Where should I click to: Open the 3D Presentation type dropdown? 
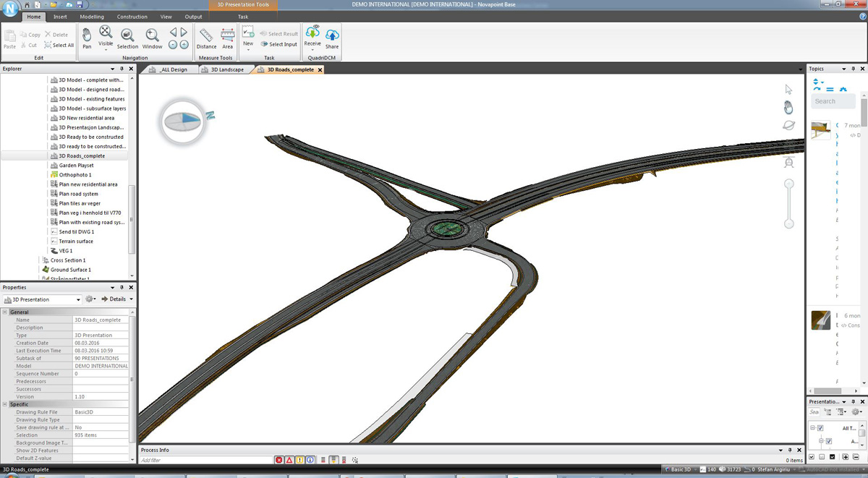42,299
